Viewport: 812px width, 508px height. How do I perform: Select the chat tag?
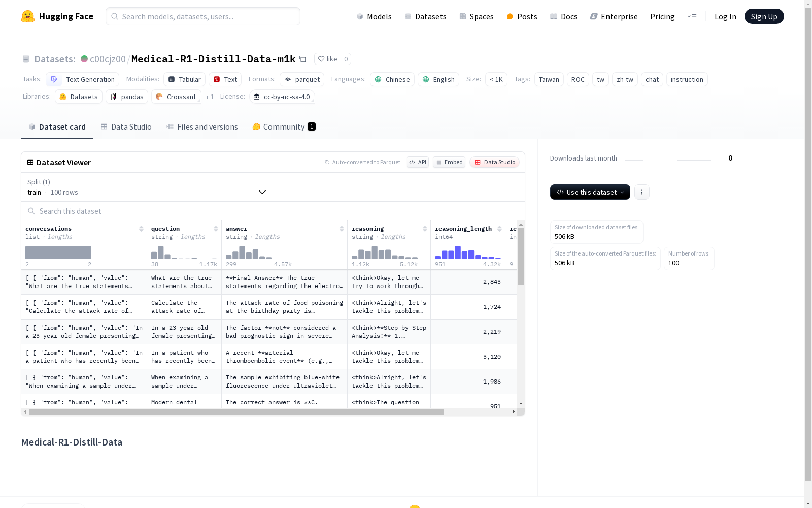(652, 79)
